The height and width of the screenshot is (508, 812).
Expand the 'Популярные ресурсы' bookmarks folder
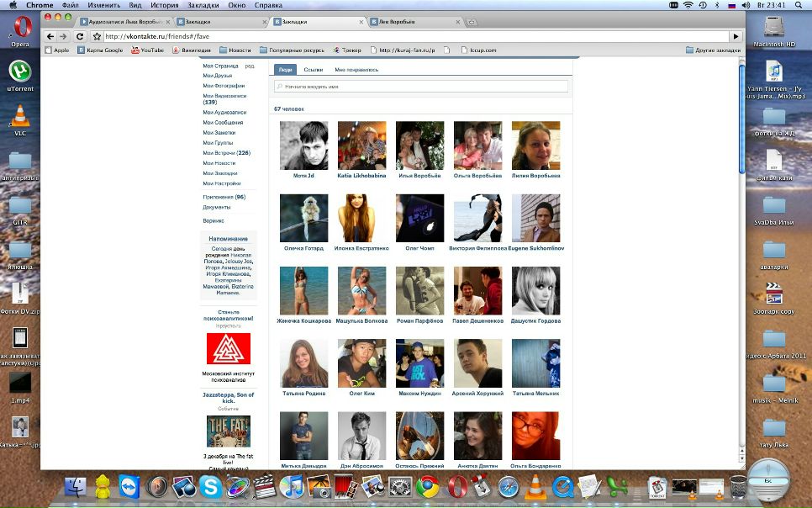(293, 50)
